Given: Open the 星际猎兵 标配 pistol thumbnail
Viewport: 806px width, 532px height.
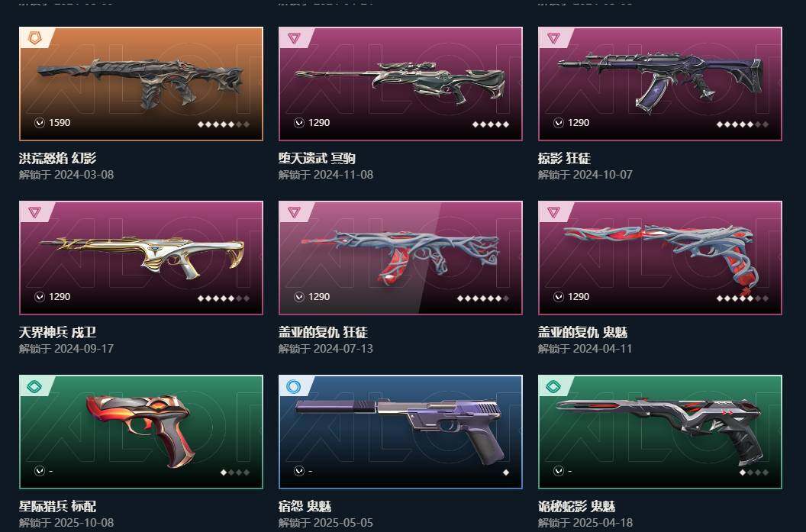Looking at the screenshot, I should 141,432.
